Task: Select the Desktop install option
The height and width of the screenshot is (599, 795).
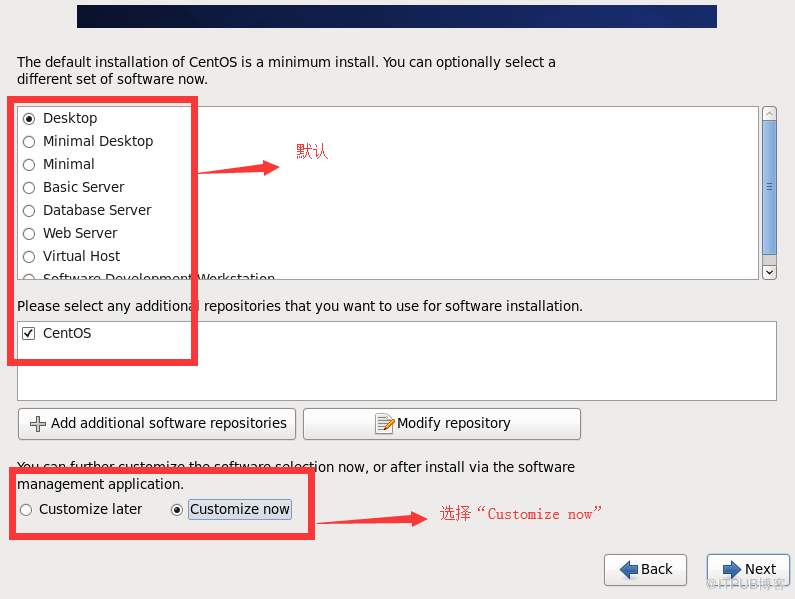Action: [29, 119]
